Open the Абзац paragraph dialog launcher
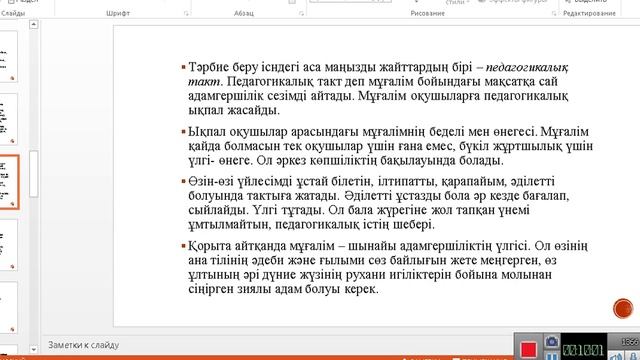Screen dimensions: 640x360 [x=301, y=13]
